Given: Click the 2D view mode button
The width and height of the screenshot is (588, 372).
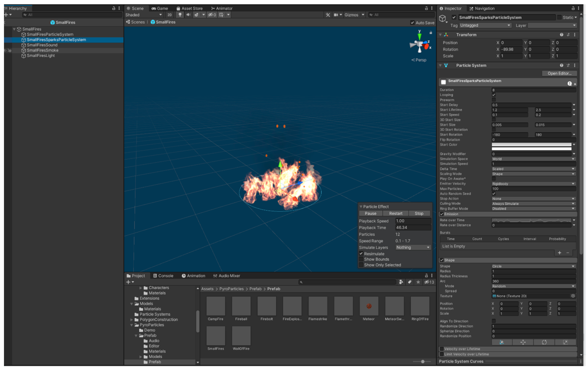Looking at the screenshot, I should 169,15.
